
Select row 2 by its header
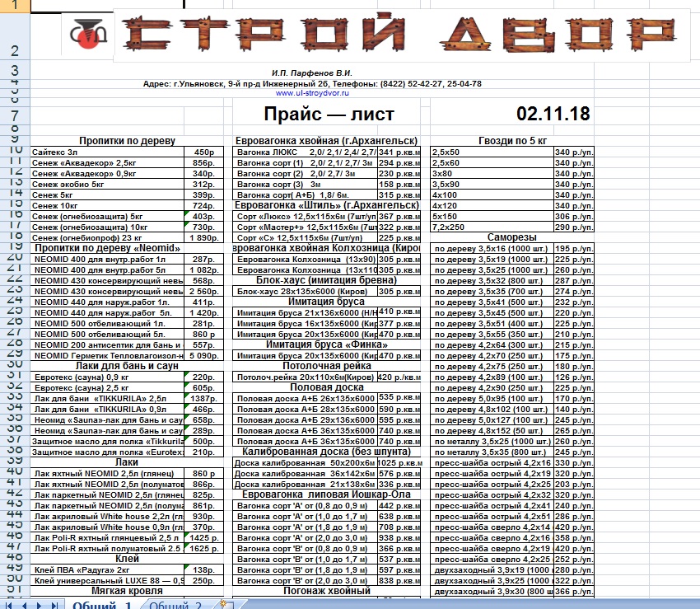click(15, 38)
